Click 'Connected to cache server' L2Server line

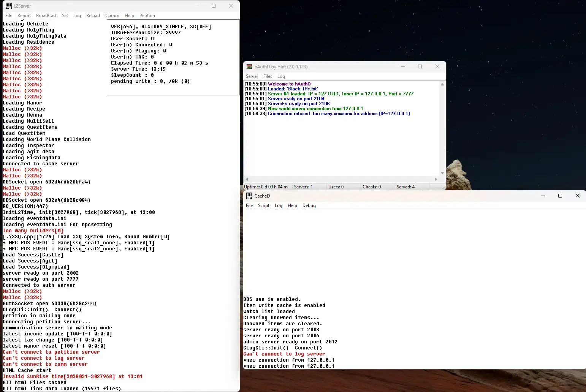pos(41,164)
